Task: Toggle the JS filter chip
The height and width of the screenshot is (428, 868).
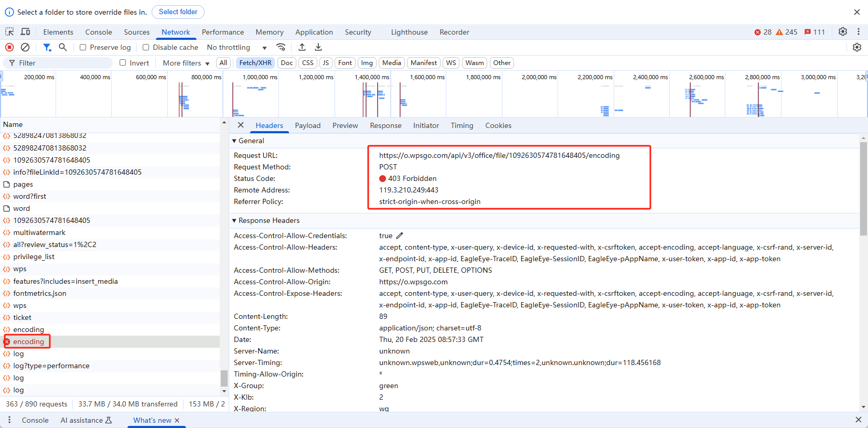Action: tap(326, 62)
